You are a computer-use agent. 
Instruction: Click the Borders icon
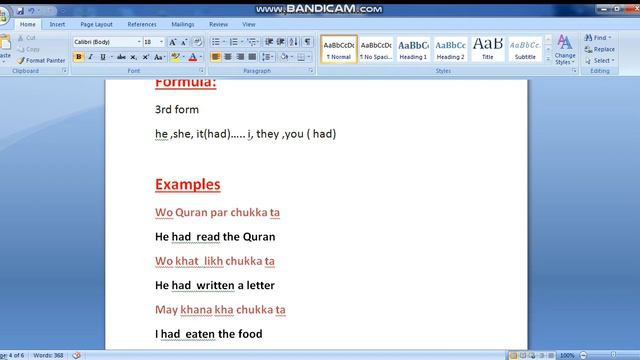pos(301,57)
